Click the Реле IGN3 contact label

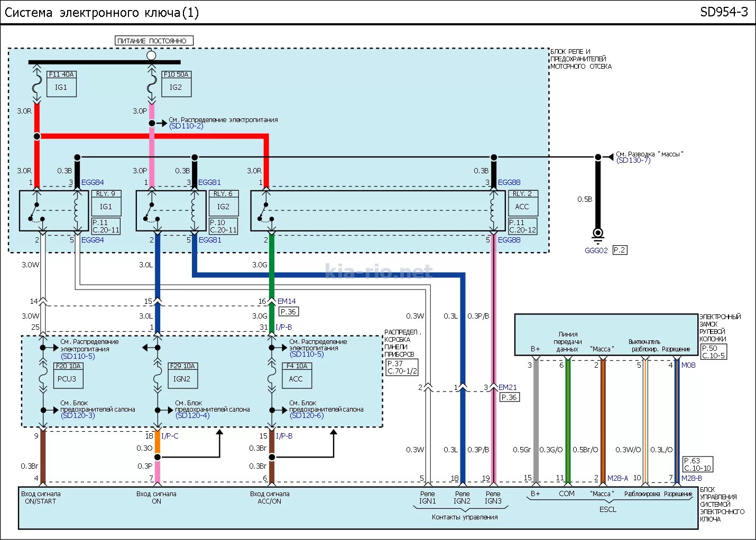pyautogui.click(x=493, y=497)
